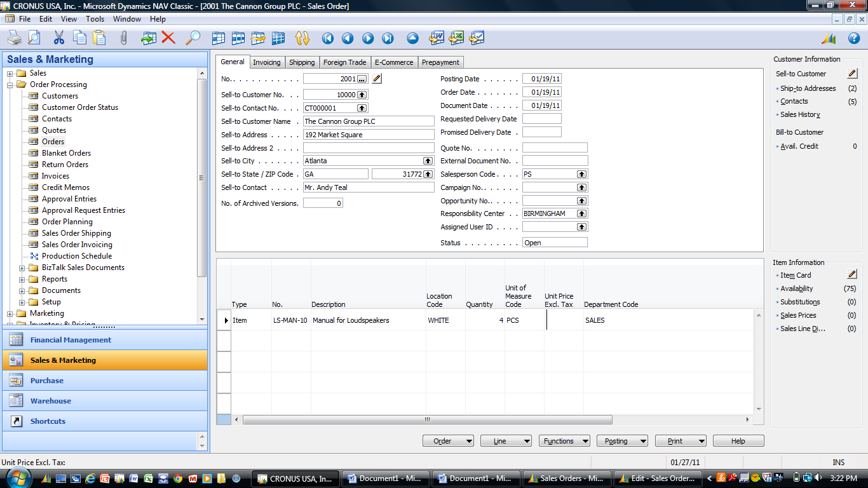This screenshot has height=488, width=868.
Task: Click the pencil icon next to Sell-to Customer
Action: (852, 74)
